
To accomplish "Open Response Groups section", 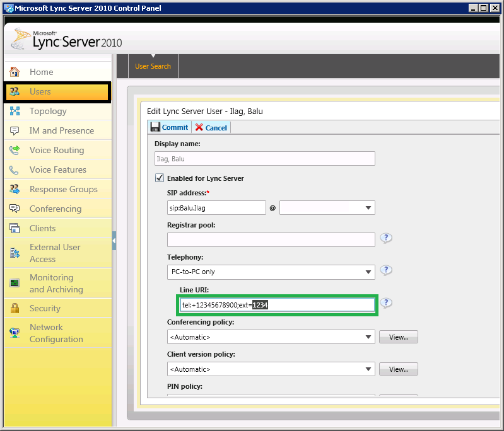I will coord(58,189).
